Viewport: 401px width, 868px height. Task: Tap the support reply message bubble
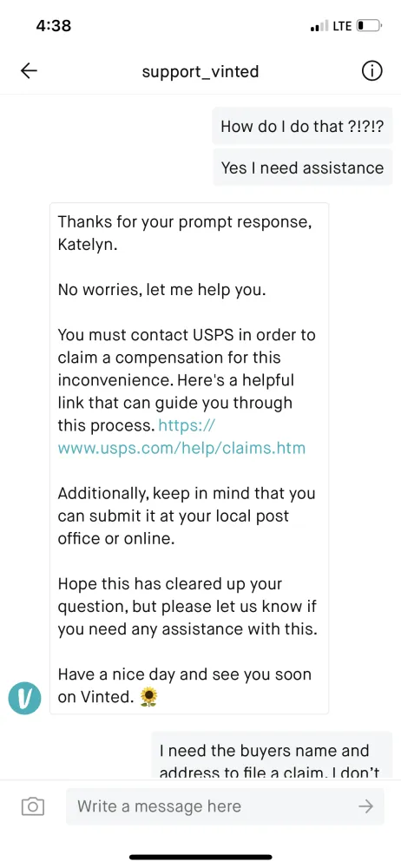click(189, 458)
